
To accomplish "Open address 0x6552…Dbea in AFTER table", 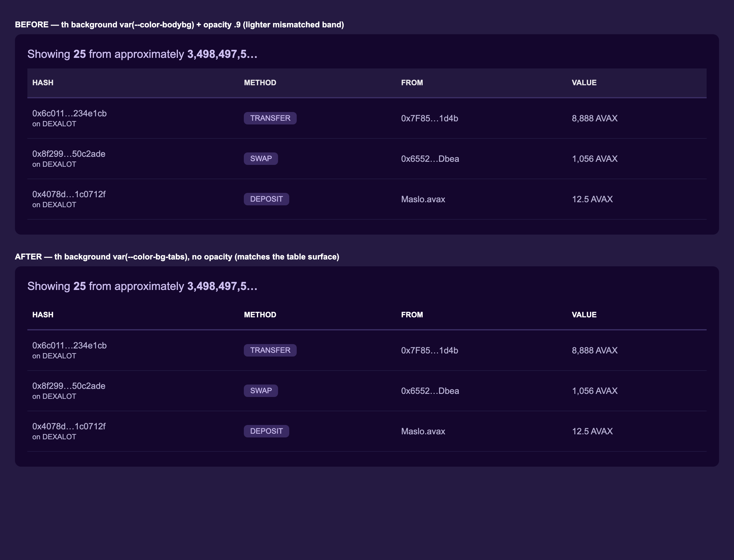I will (x=430, y=391).
